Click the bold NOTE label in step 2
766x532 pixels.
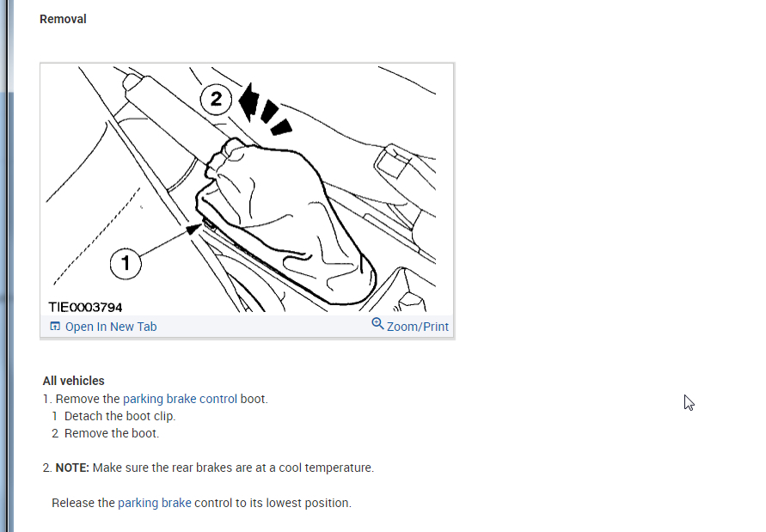72,468
